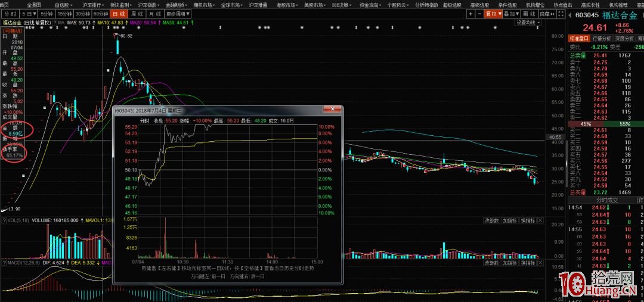Click 换指标 in VOL panel
Image resolution: width=644 pixels, height=302 pixels.
click(528, 221)
